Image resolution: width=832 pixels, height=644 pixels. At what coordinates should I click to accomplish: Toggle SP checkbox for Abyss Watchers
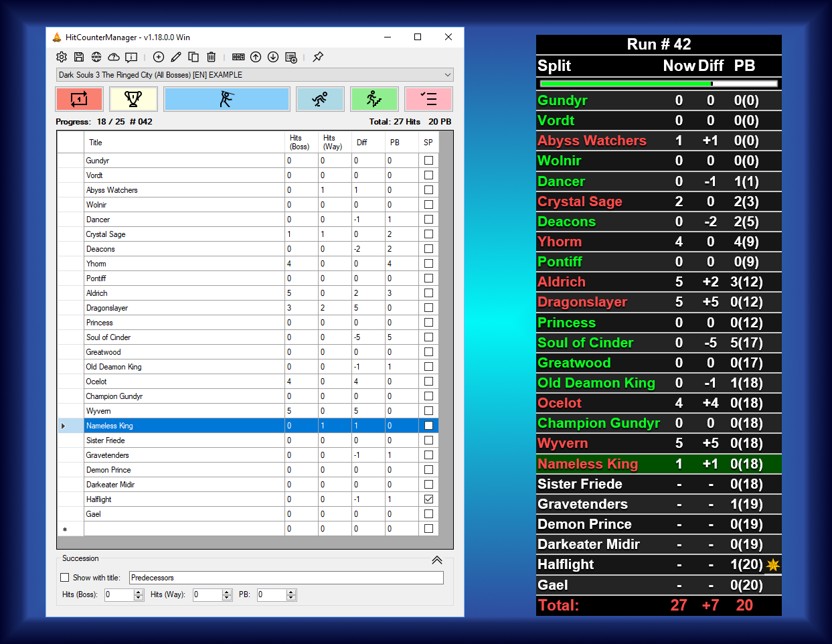coord(428,190)
